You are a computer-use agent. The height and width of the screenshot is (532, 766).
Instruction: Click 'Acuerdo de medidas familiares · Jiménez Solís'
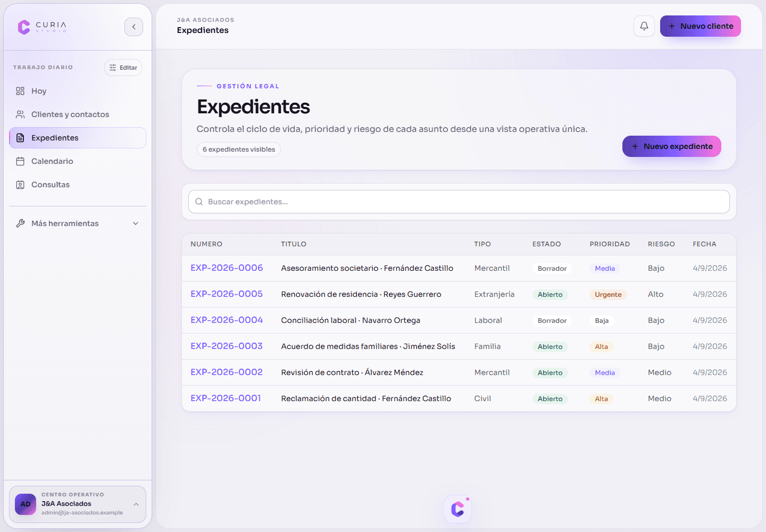point(368,346)
